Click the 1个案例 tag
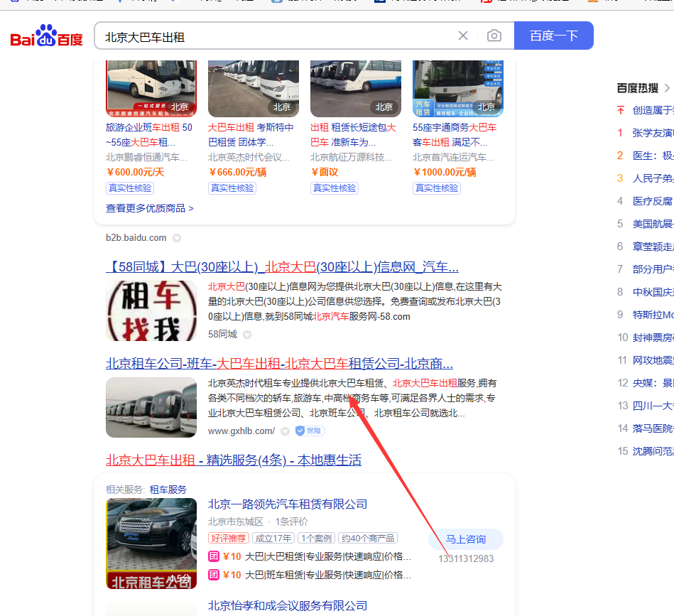The width and height of the screenshot is (674, 616). (x=316, y=538)
